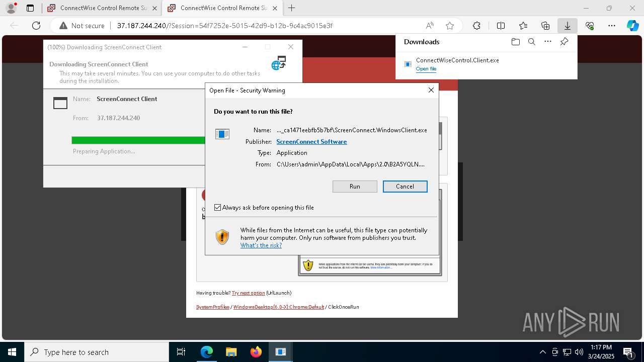Screen dimensions: 644x362
Task: Launch Firefox from the taskbar
Action: click(x=256, y=352)
